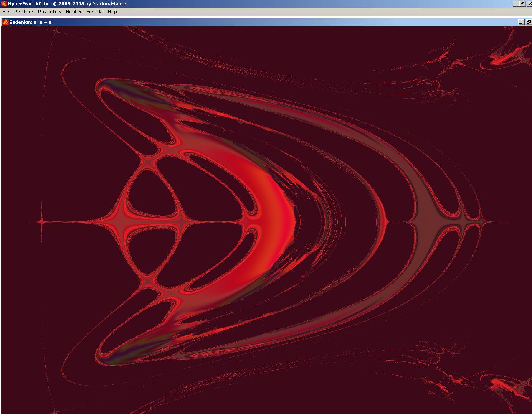Minimize the main HyperFract window
Screen dimensions: 532x414
[x=516, y=4]
